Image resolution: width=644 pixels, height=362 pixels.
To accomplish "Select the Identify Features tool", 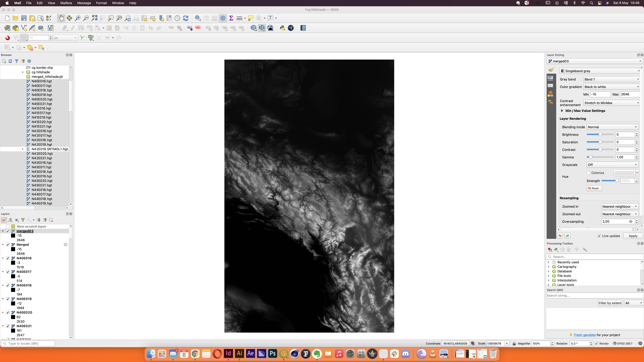I will [198, 18].
